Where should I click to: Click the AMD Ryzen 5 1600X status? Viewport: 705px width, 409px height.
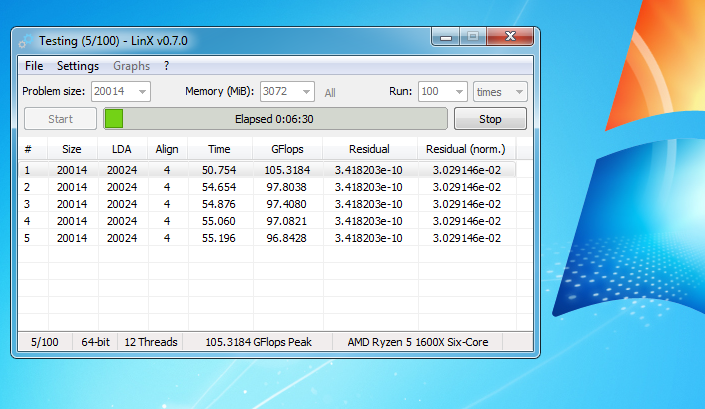[418, 342]
